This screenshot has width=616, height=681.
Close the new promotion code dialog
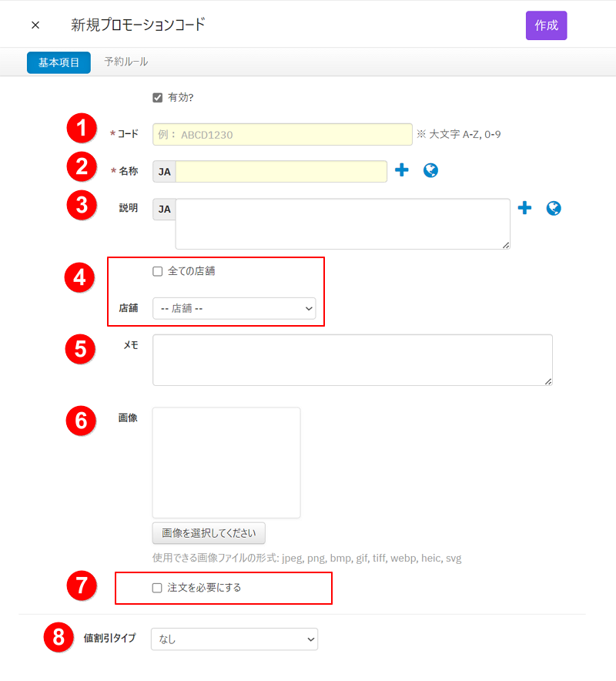(35, 25)
